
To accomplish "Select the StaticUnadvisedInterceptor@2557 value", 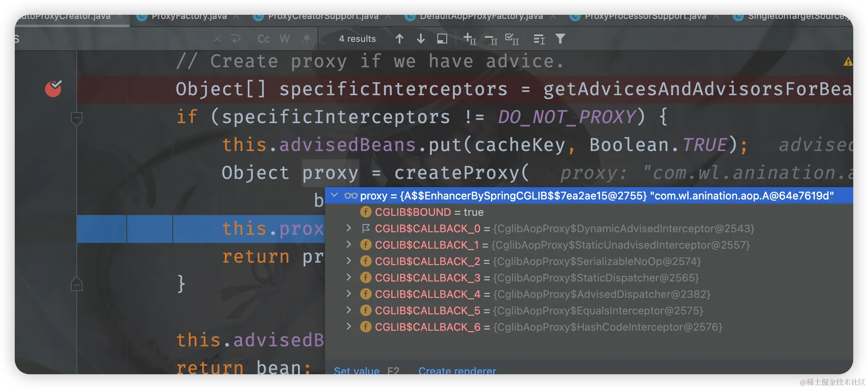I will pyautogui.click(x=621, y=245).
